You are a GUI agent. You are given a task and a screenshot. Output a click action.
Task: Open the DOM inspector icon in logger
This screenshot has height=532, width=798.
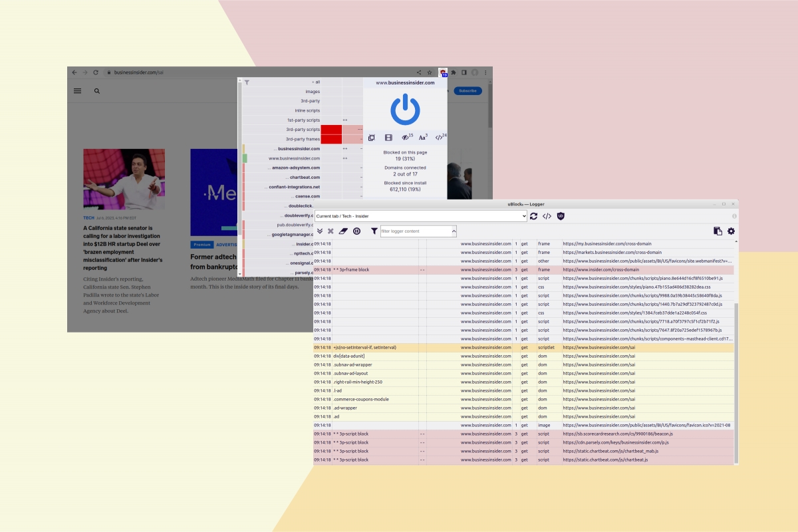tap(547, 216)
